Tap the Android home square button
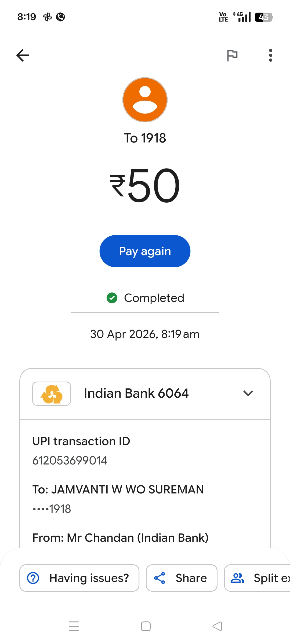The width and height of the screenshot is (290, 644). pyautogui.click(x=146, y=626)
